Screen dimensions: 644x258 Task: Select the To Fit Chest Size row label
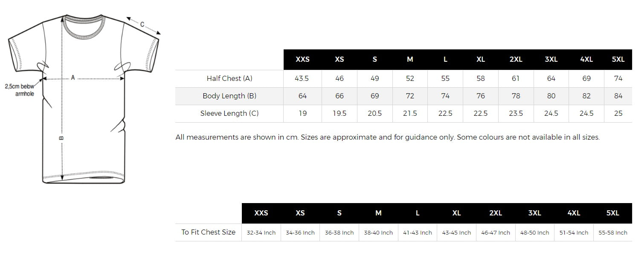click(x=209, y=232)
